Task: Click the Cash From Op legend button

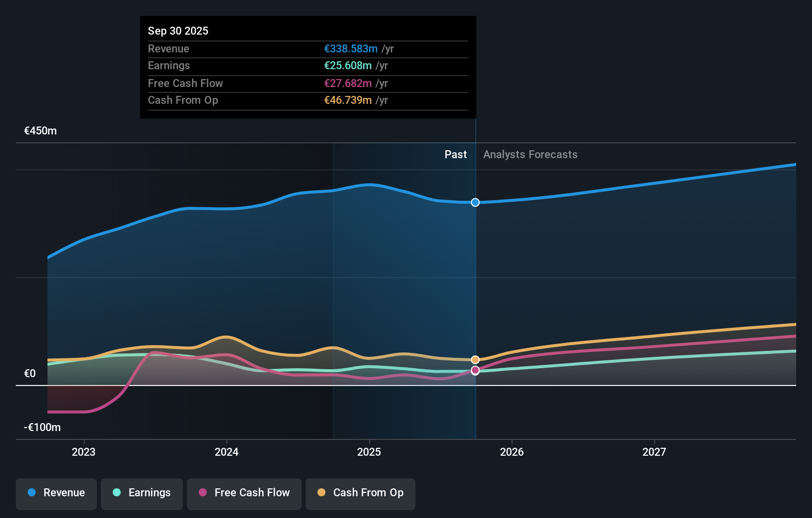Action: (x=360, y=494)
